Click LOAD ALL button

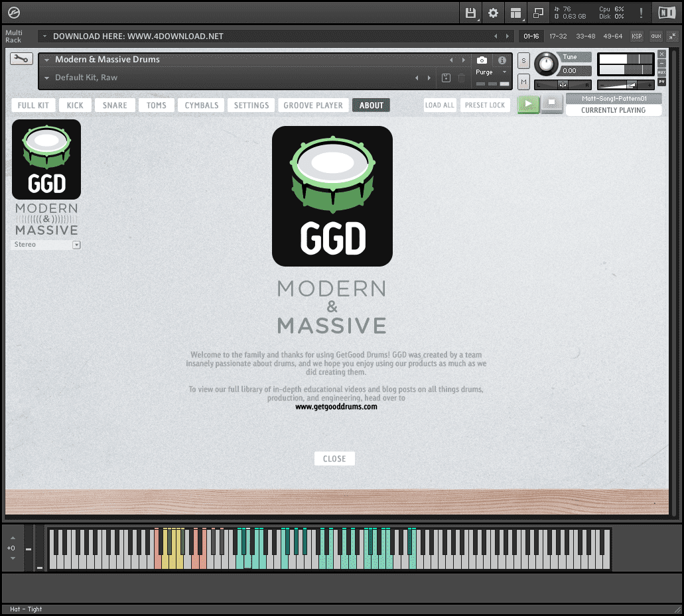coord(440,105)
